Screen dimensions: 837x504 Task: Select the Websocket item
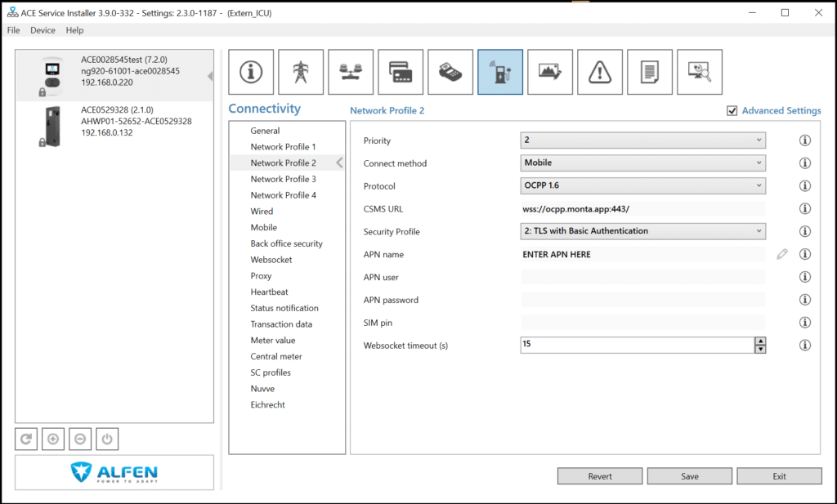point(271,260)
